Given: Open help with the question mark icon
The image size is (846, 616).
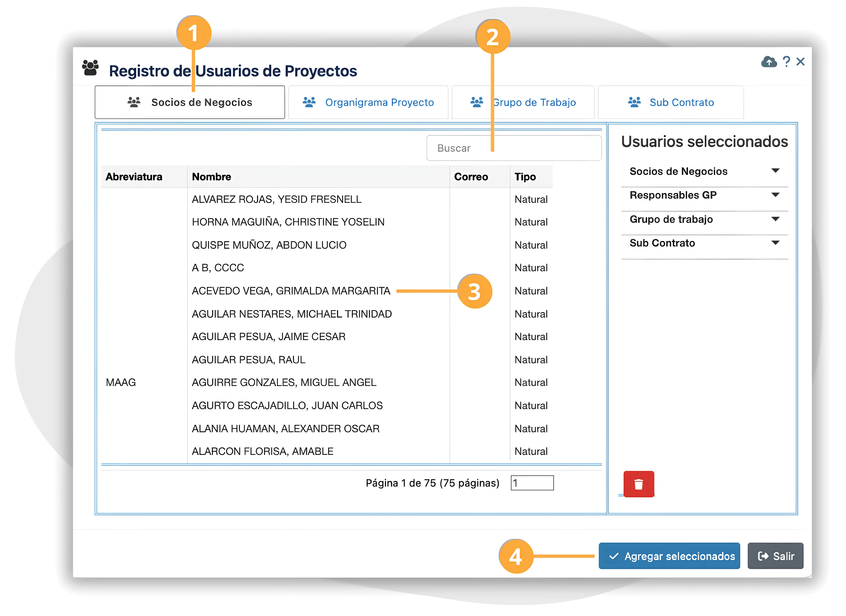Looking at the screenshot, I should coord(786,61).
